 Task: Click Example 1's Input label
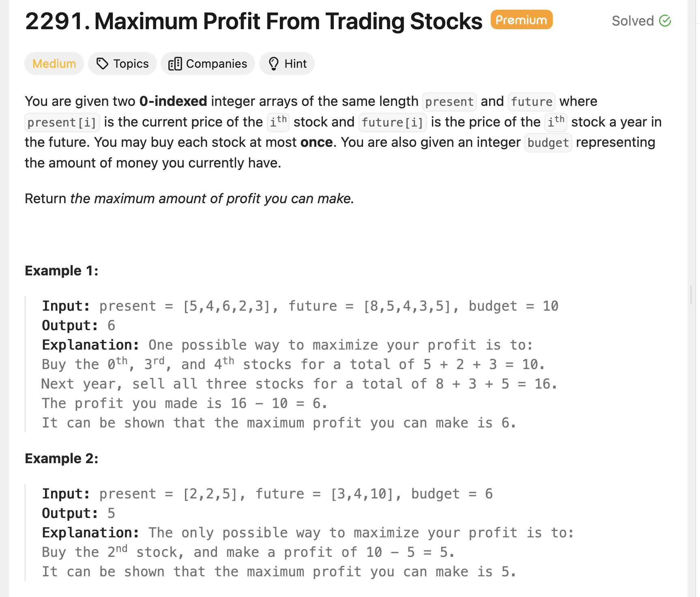66,306
